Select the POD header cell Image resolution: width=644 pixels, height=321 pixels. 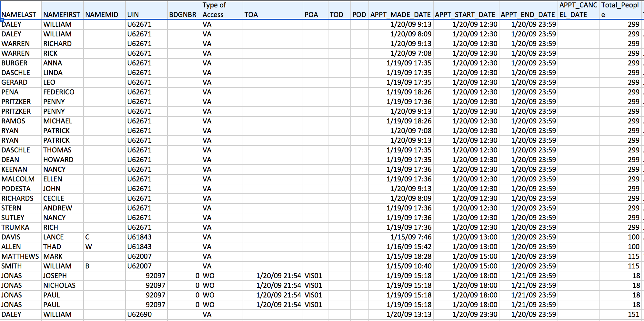click(360, 10)
